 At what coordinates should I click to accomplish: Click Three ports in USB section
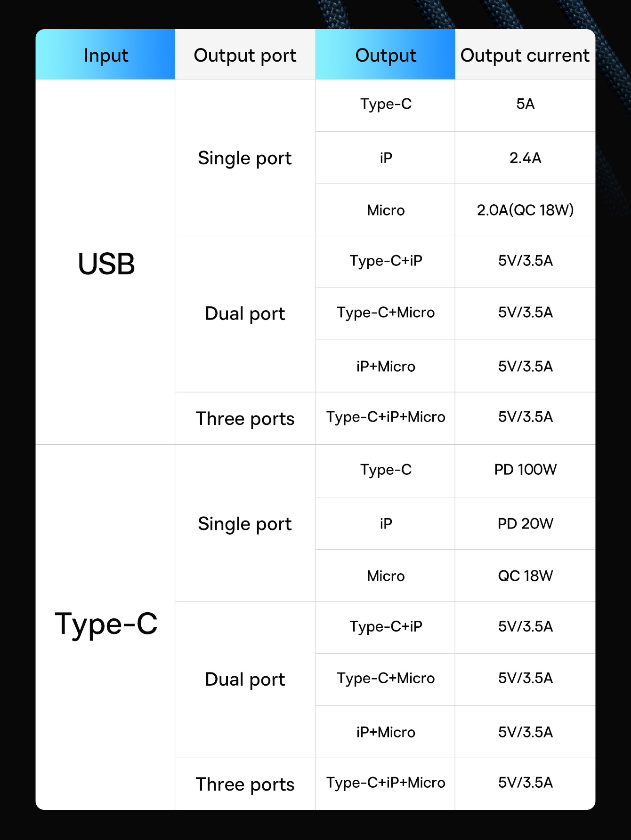tap(245, 418)
